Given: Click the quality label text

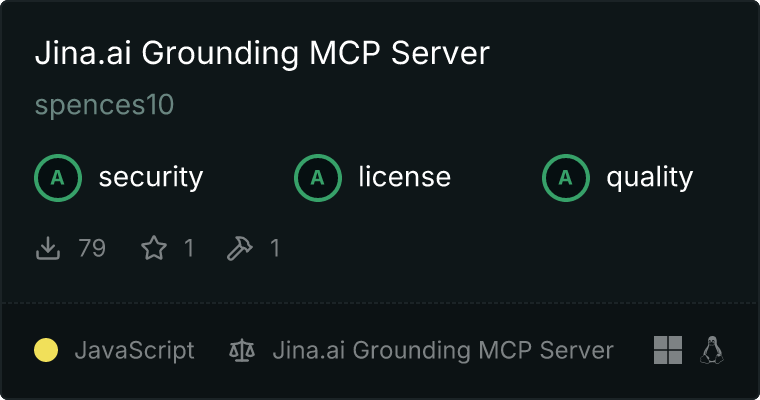Looking at the screenshot, I should click(x=649, y=177).
